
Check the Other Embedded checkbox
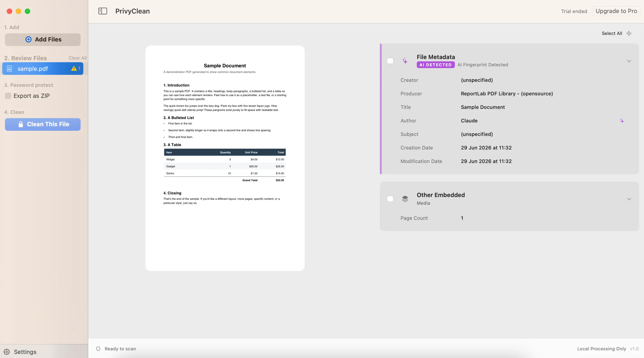click(390, 199)
